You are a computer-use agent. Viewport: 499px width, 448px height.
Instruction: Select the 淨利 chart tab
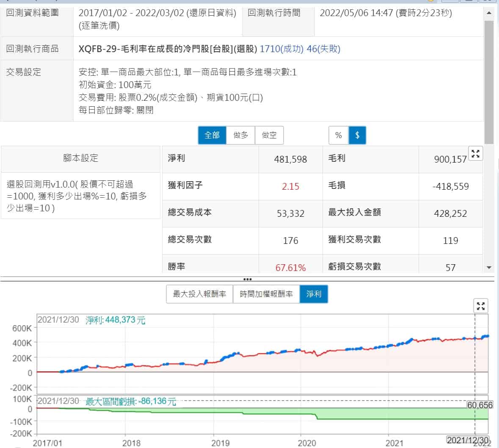coord(314,294)
